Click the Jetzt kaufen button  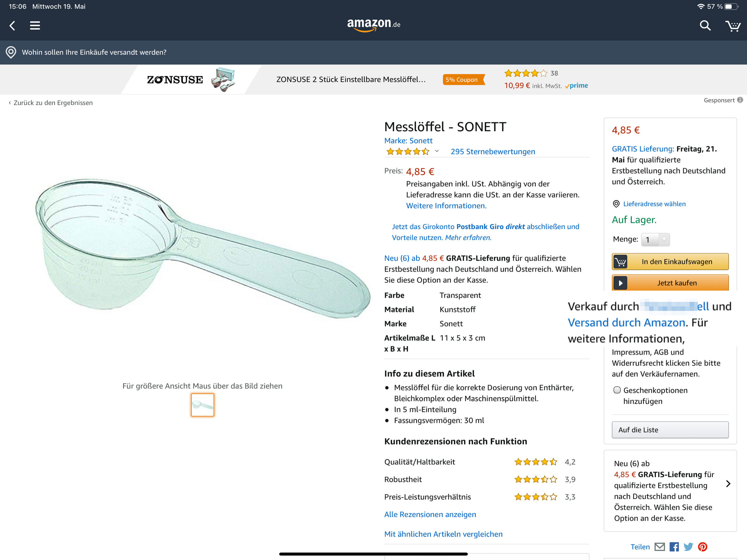click(x=670, y=283)
